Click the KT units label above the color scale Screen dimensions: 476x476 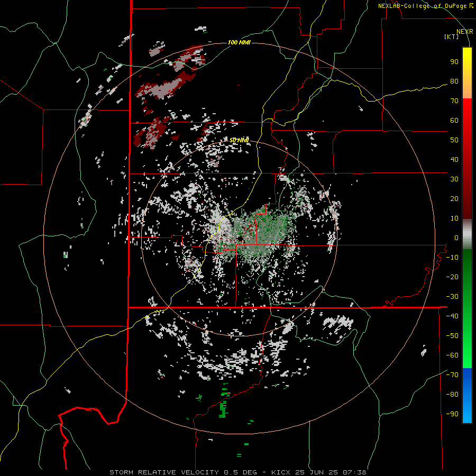pos(452,36)
